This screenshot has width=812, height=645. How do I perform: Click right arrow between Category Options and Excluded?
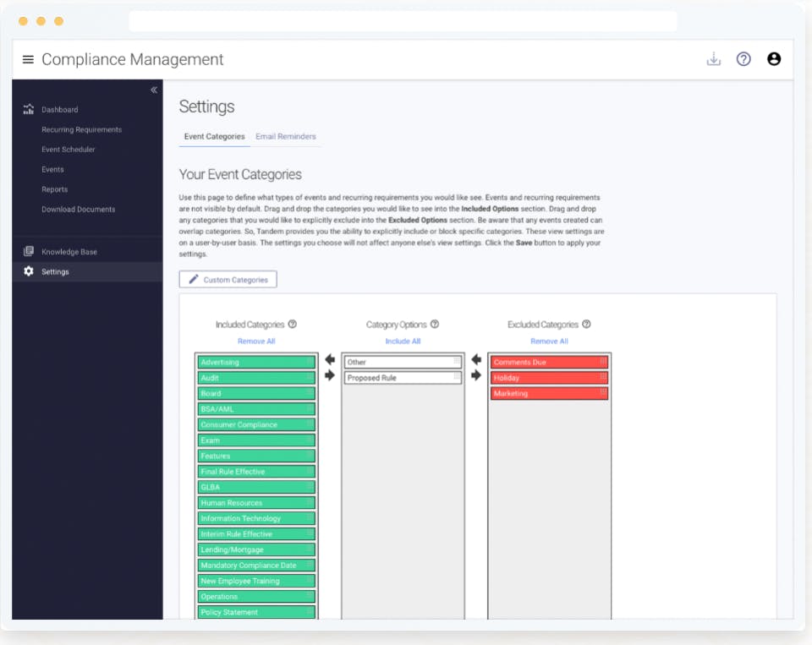click(476, 375)
